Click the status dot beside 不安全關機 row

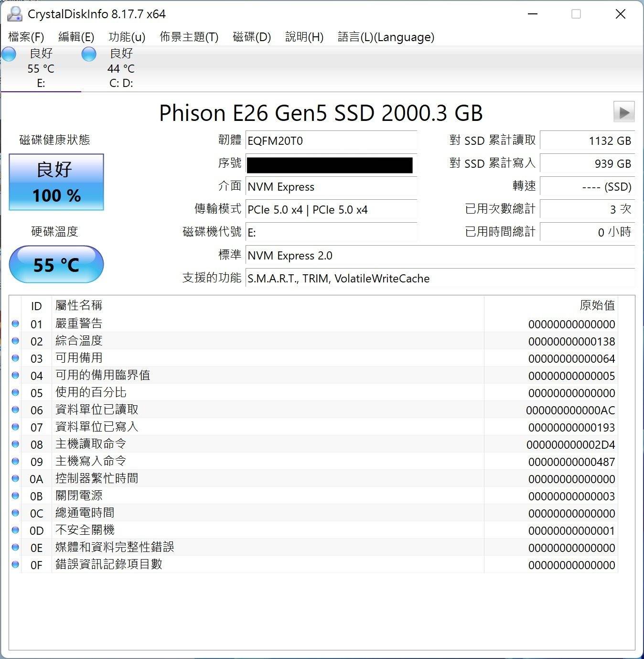pyautogui.click(x=15, y=530)
